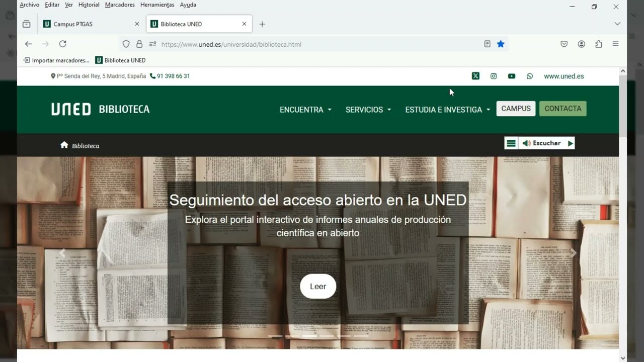Open the Archivo menu
Image resolution: width=644 pixels, height=362 pixels.
point(29,5)
